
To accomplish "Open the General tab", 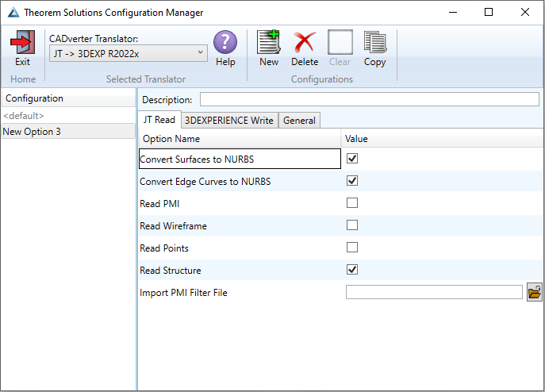I will (299, 121).
